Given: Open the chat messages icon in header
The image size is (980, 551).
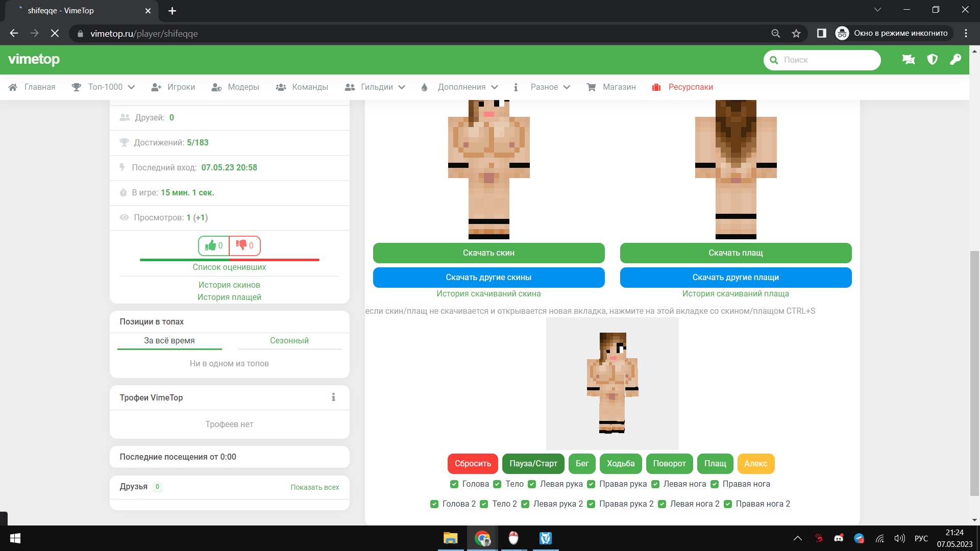Looking at the screenshot, I should [x=909, y=60].
